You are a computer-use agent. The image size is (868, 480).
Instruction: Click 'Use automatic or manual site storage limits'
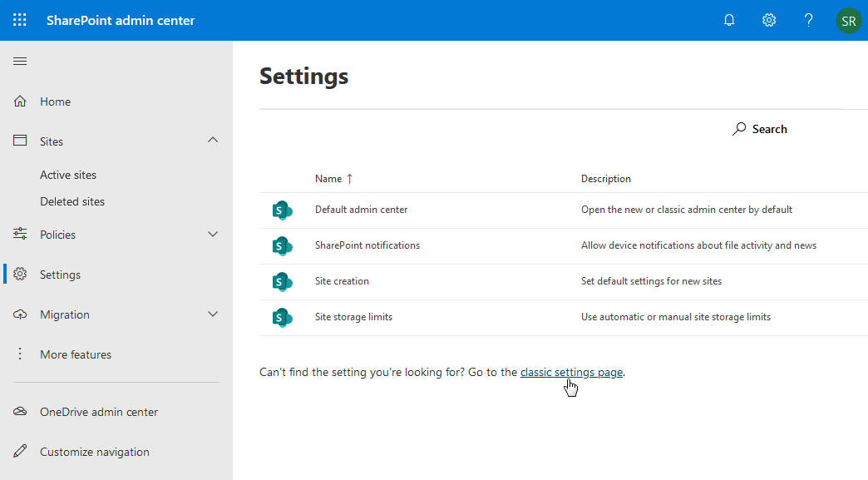pyautogui.click(x=675, y=317)
